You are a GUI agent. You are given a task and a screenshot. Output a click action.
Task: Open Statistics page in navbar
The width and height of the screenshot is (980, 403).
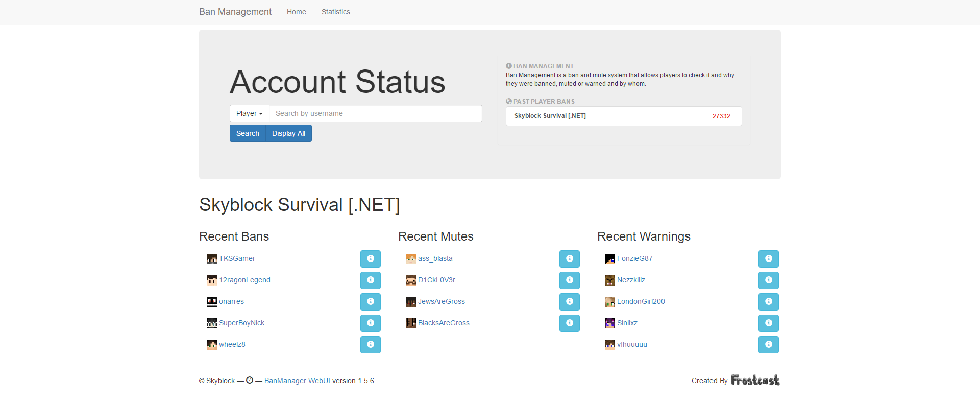pos(336,12)
